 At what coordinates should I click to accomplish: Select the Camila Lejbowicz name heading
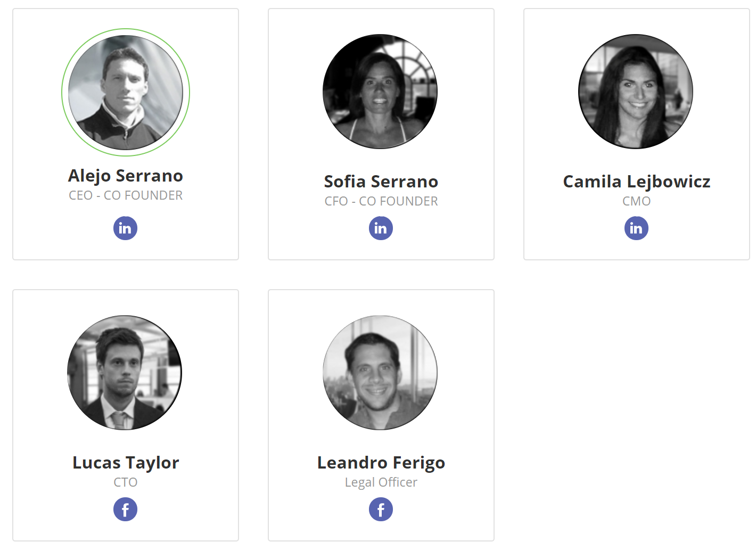pyautogui.click(x=637, y=182)
